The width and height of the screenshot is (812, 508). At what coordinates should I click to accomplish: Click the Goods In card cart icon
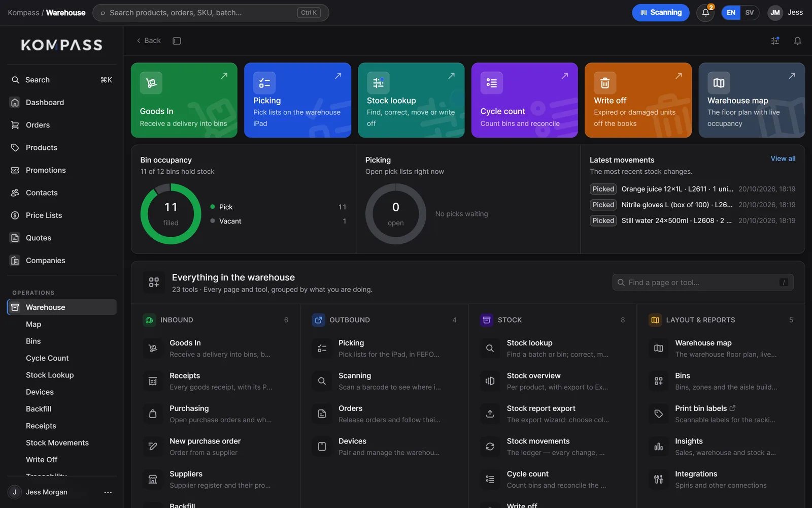coord(151,83)
